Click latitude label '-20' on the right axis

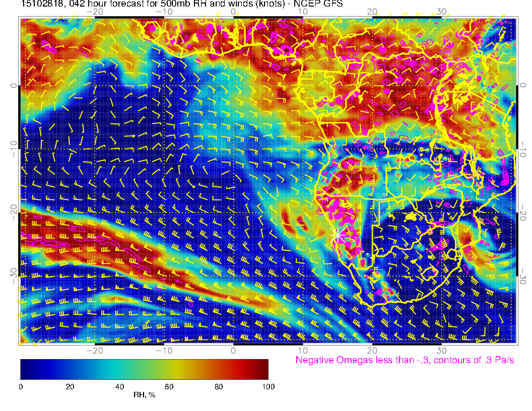(523, 213)
